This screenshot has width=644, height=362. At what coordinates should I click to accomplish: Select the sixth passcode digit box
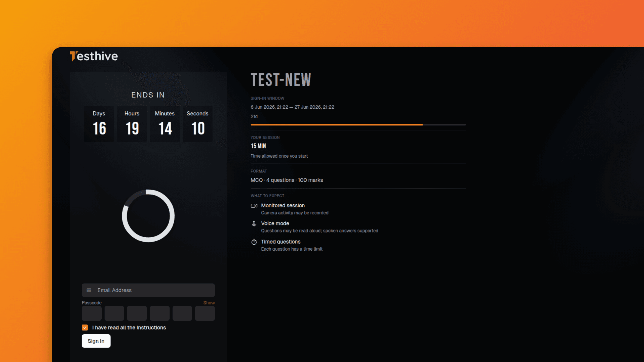(x=205, y=313)
